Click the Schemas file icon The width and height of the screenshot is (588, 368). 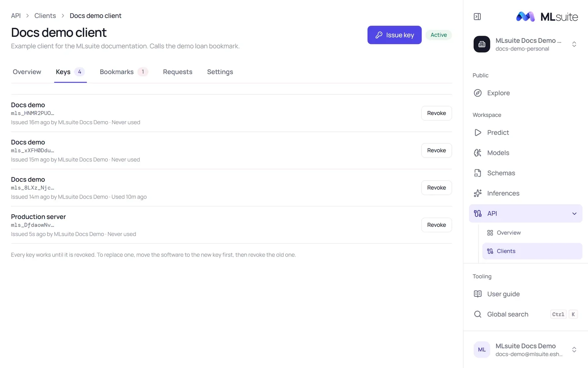(x=478, y=173)
